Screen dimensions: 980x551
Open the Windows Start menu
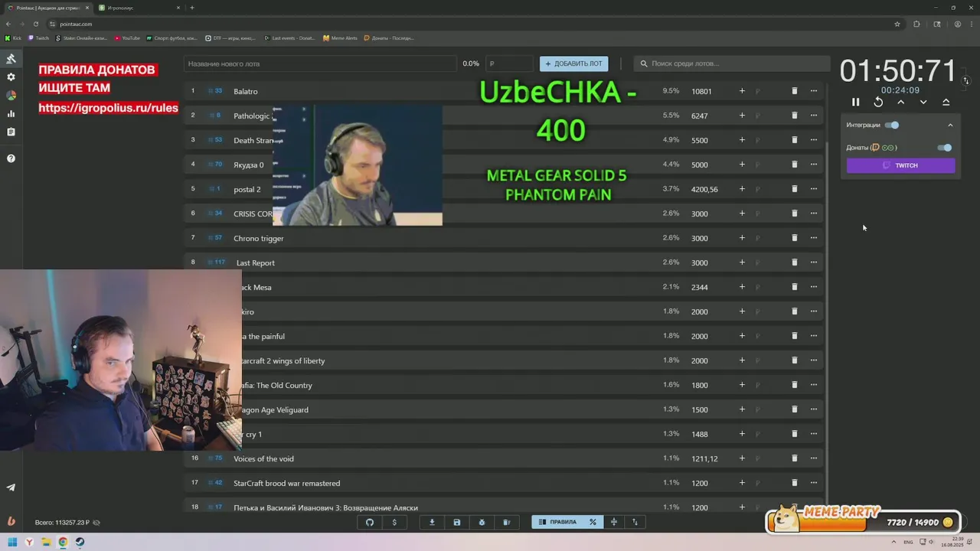point(12,542)
